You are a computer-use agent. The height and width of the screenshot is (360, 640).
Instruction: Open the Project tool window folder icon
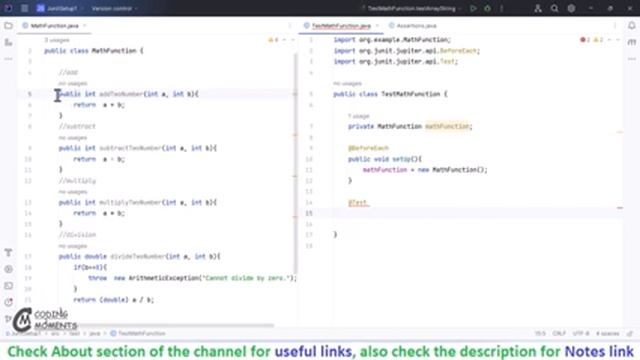[x=8, y=26]
